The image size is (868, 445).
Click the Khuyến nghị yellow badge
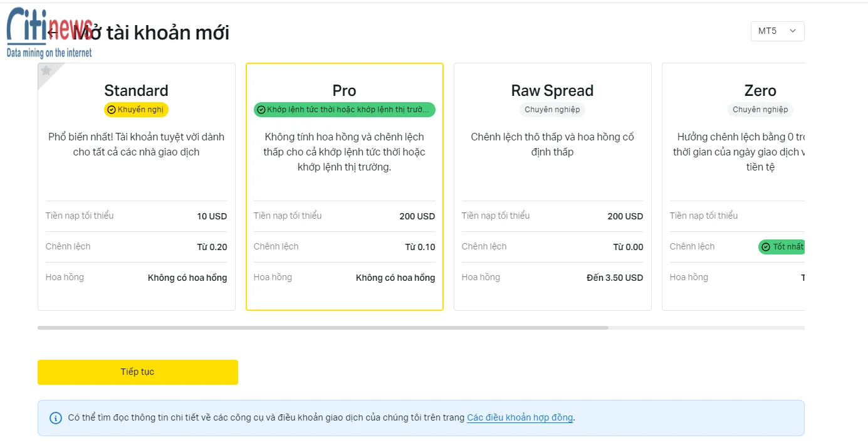(x=136, y=110)
